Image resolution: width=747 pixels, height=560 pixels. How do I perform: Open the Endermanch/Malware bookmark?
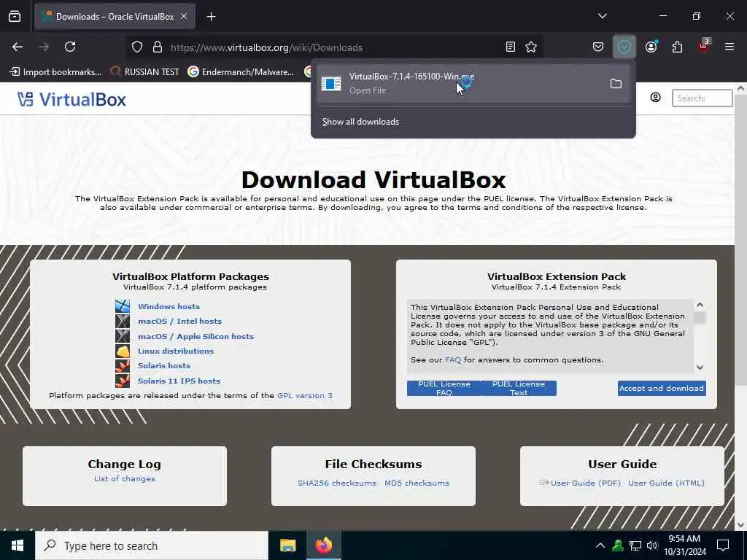coord(241,72)
